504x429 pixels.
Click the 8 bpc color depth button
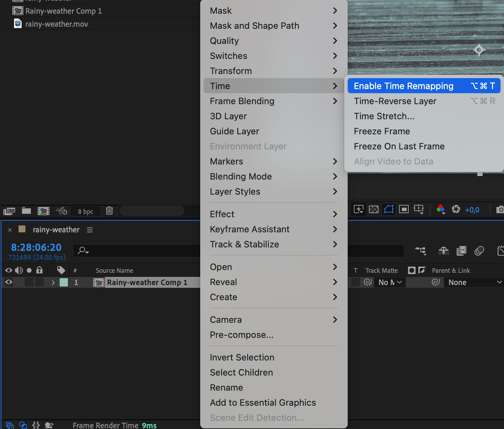point(86,211)
